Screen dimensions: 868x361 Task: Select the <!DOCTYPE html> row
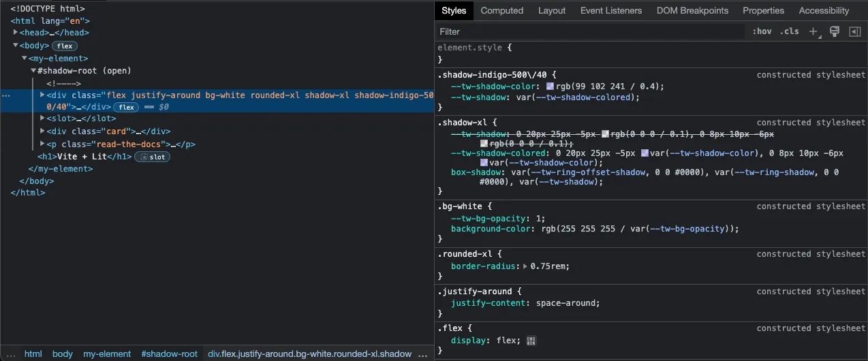click(48, 9)
